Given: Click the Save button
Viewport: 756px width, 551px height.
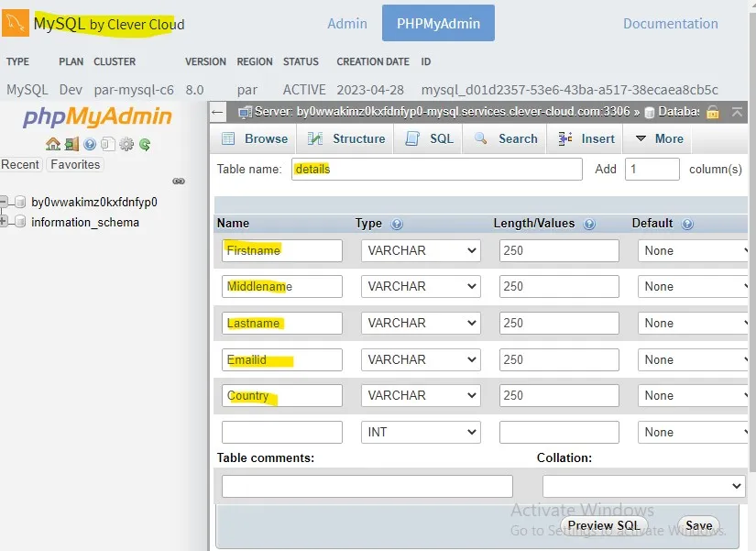Looking at the screenshot, I should click(698, 525).
